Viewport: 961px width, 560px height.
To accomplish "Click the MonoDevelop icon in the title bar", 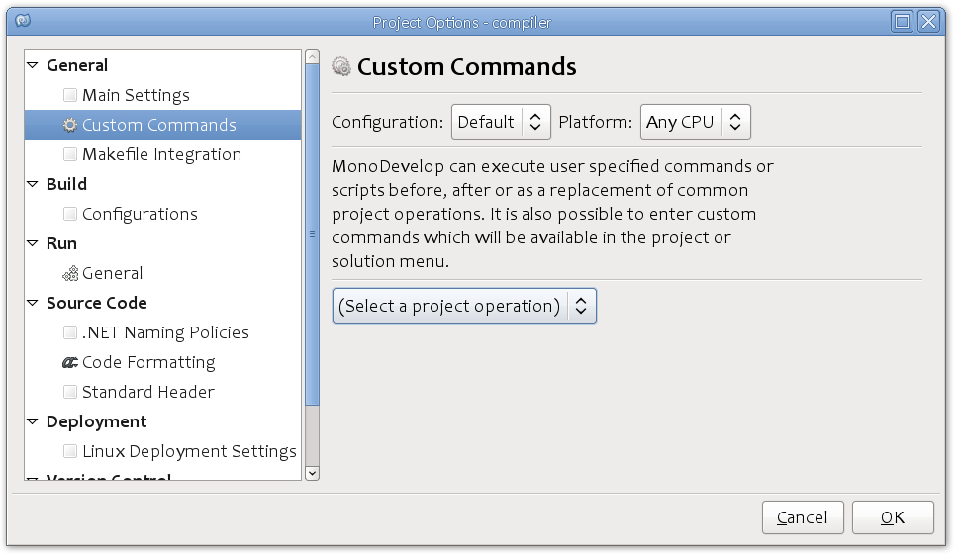I will 23,21.
